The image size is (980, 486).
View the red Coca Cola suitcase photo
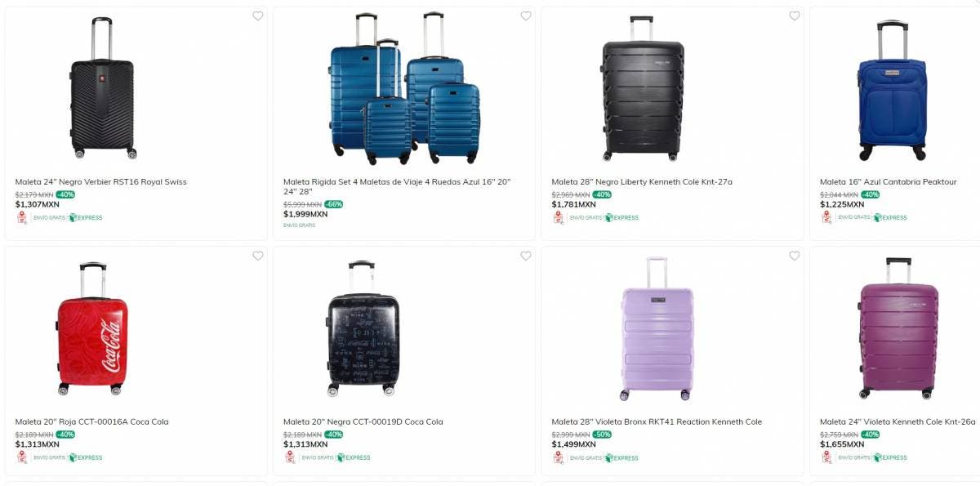pyautogui.click(x=92, y=328)
